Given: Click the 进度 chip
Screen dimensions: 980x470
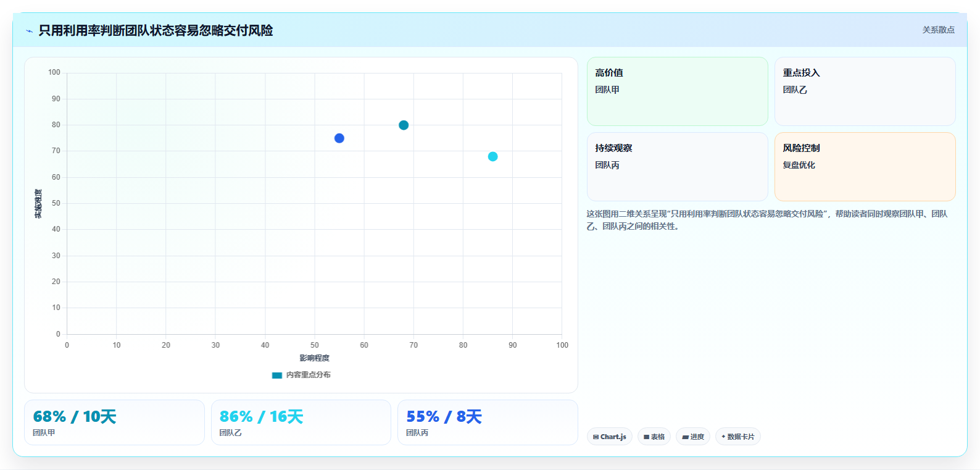Looking at the screenshot, I should tap(693, 437).
